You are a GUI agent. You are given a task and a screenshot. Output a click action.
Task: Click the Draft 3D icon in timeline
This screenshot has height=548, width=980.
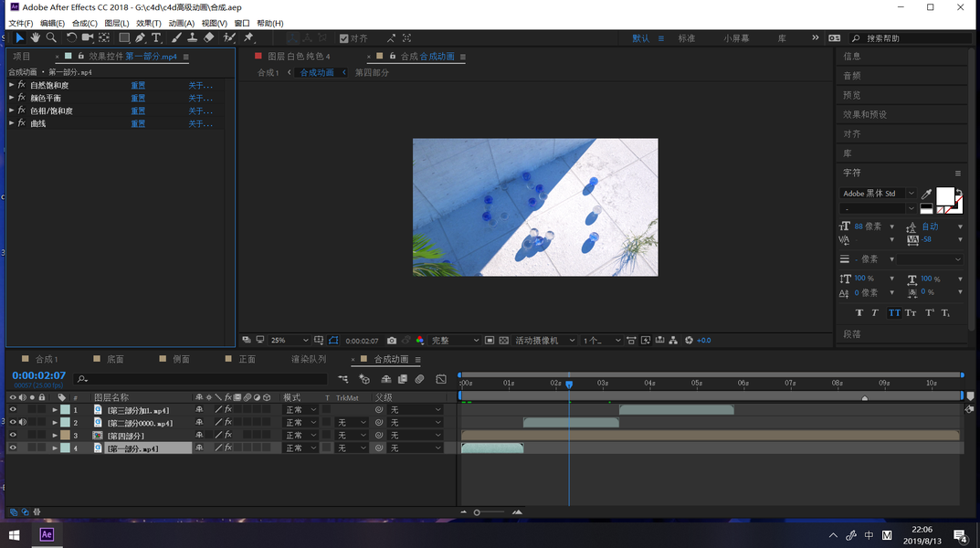click(x=364, y=379)
